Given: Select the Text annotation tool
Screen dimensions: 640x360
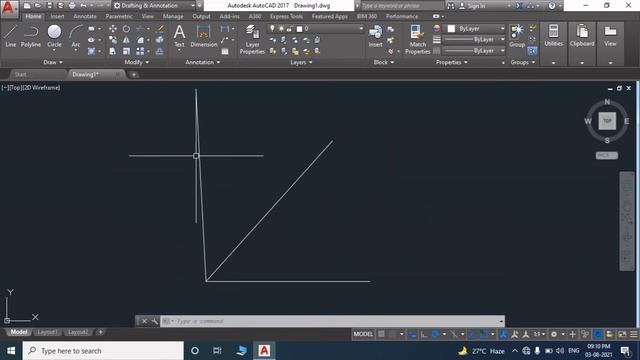Looking at the screenshot, I should [x=179, y=36].
